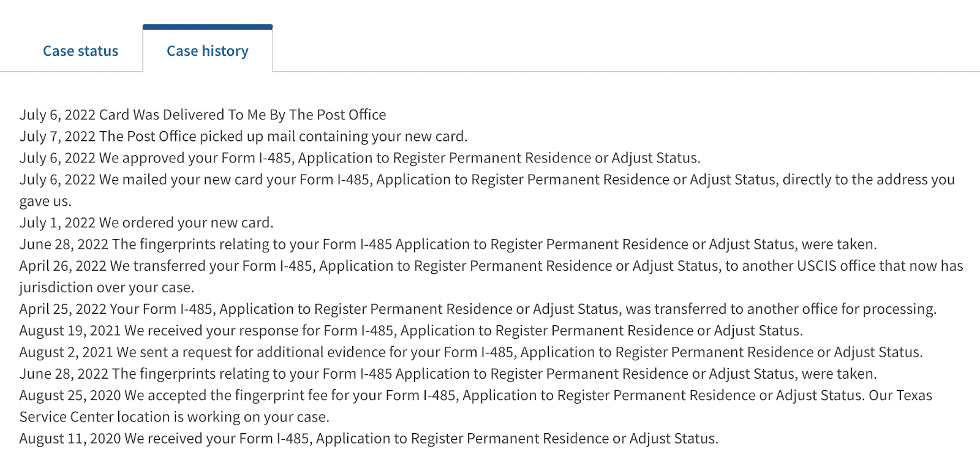Click the wrapped "gave us." text
The width and height of the screenshot is (980, 465).
45,201
